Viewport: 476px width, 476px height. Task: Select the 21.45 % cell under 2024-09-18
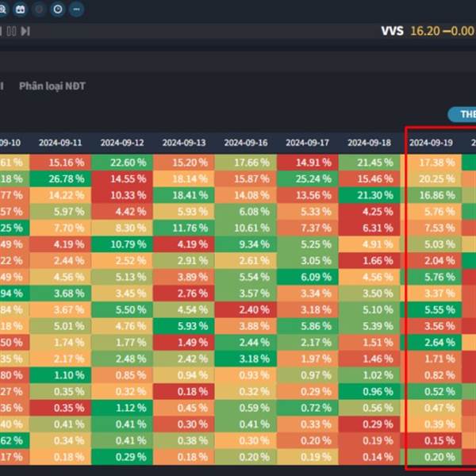pos(369,163)
